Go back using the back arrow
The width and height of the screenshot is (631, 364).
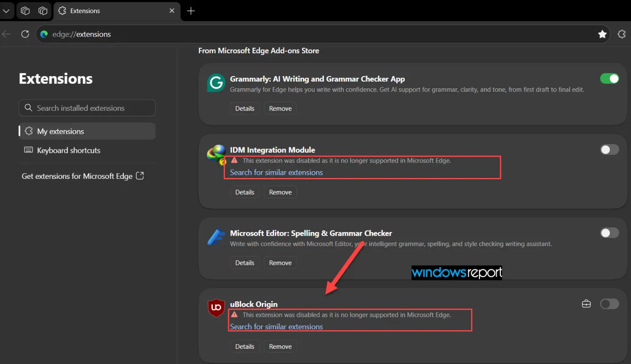click(6, 34)
